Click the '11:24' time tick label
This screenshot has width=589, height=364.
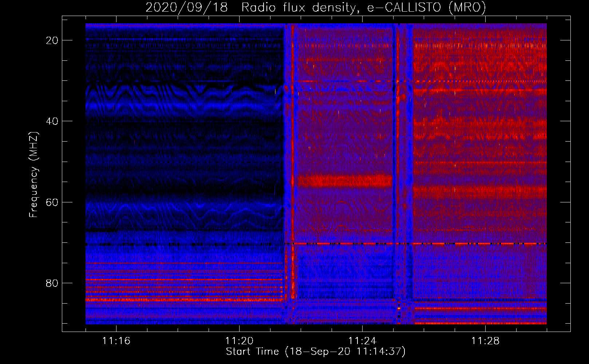tap(362, 341)
